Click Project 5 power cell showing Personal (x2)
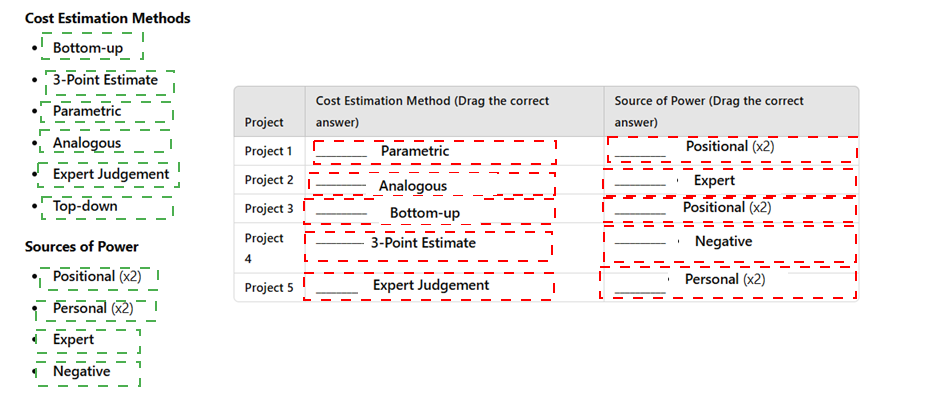The height and width of the screenshot is (396, 945). point(728,283)
